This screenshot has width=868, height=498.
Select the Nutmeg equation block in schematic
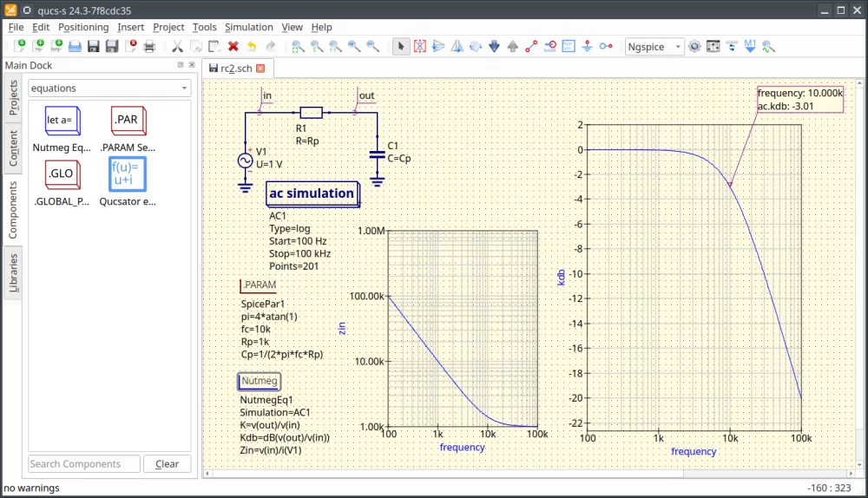[259, 381]
